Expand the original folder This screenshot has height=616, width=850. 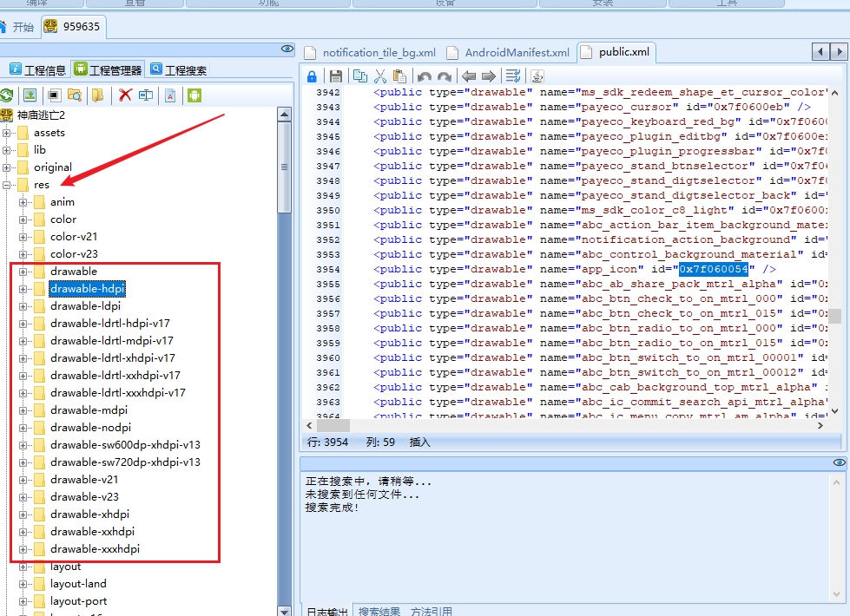click(x=6, y=167)
